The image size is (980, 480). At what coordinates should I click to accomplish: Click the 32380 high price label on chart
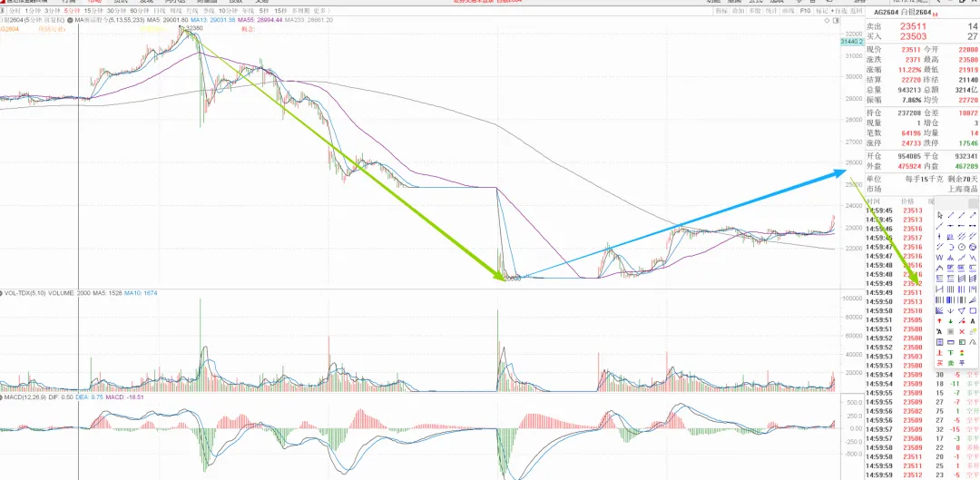click(x=194, y=27)
